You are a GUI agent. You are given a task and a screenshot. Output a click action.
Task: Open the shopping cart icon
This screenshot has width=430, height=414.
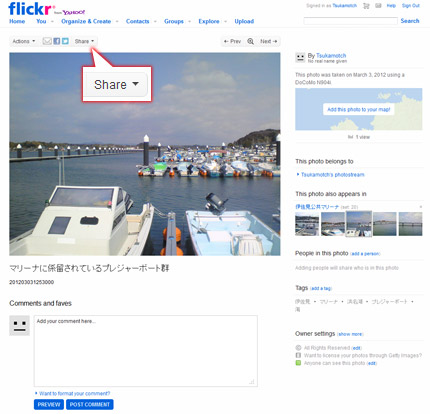366,6
